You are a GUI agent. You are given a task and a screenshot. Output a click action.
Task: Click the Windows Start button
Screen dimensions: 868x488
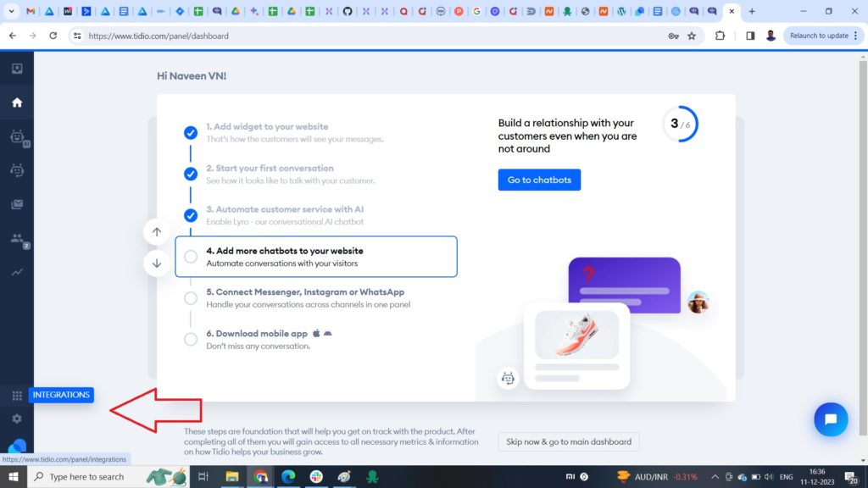pos(14,476)
